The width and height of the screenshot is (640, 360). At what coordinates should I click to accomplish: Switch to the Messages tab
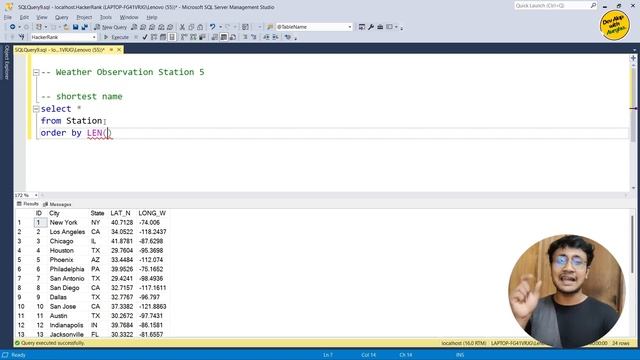(57, 204)
